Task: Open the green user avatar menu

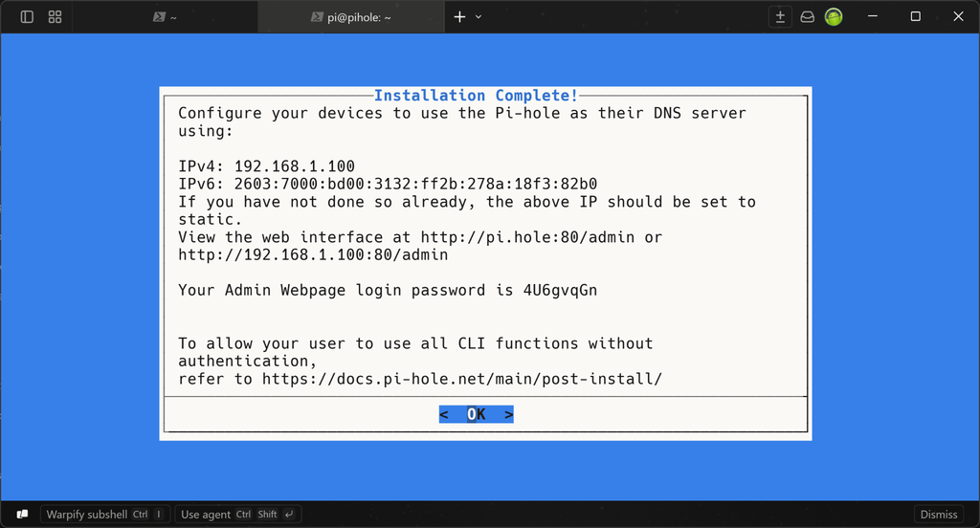Action: click(x=834, y=17)
